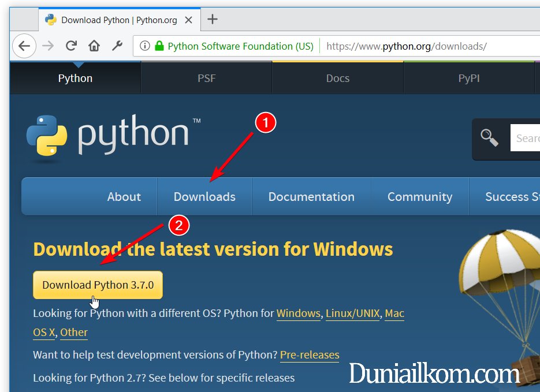Switch to the Python top-bar tab
540x392 pixels.
point(75,78)
